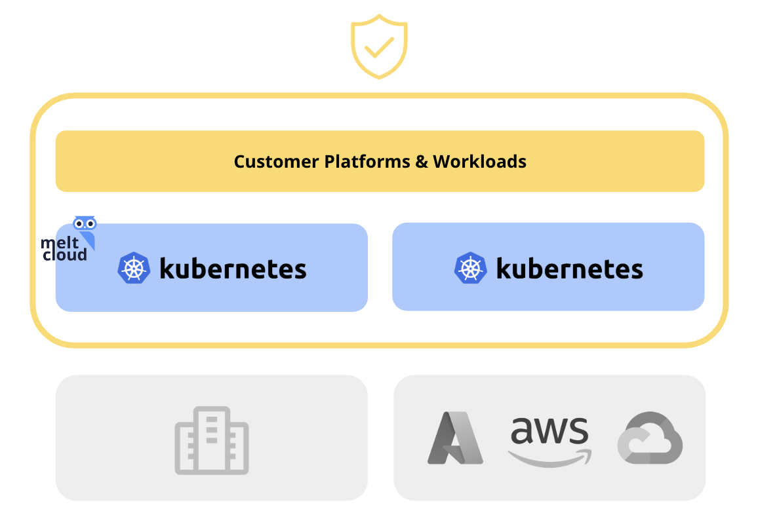Click the office building on-premises icon
This screenshot has width=758, height=532.
(212, 440)
